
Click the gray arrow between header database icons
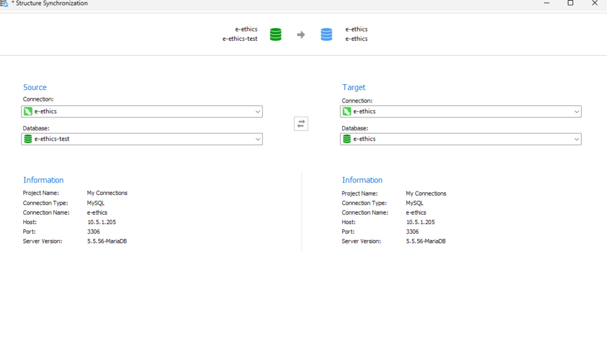click(x=301, y=35)
